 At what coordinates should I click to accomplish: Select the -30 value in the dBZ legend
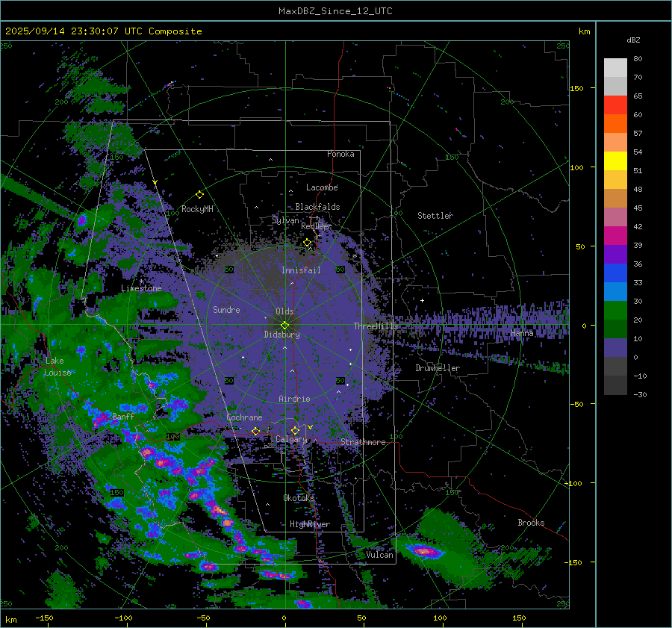tap(640, 394)
